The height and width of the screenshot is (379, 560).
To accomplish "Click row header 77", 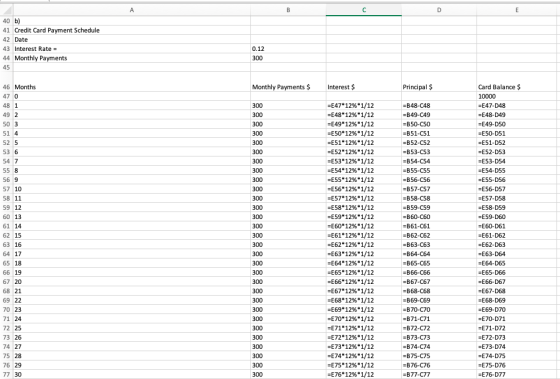I will [x=6, y=374].
